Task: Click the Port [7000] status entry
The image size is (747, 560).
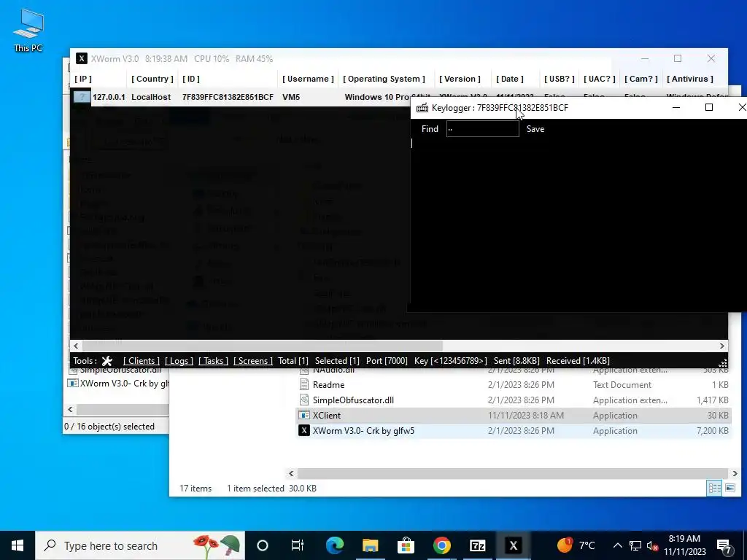Action: (387, 361)
